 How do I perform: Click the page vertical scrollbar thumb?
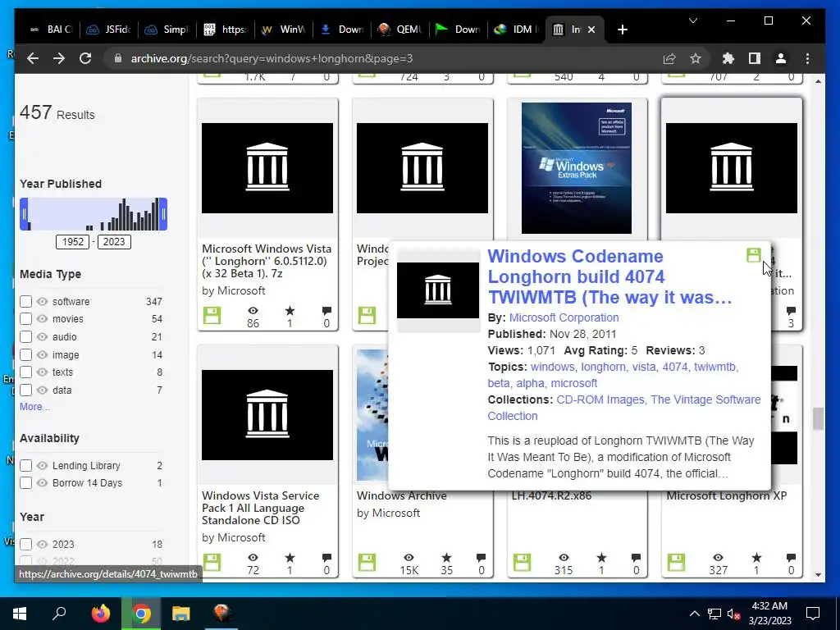(x=818, y=419)
